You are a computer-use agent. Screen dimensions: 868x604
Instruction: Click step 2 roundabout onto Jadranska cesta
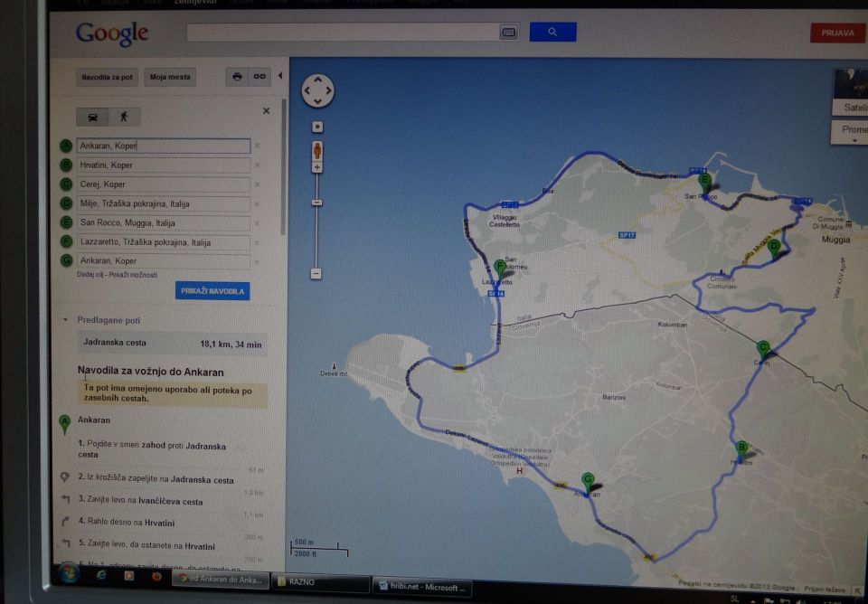click(x=156, y=479)
